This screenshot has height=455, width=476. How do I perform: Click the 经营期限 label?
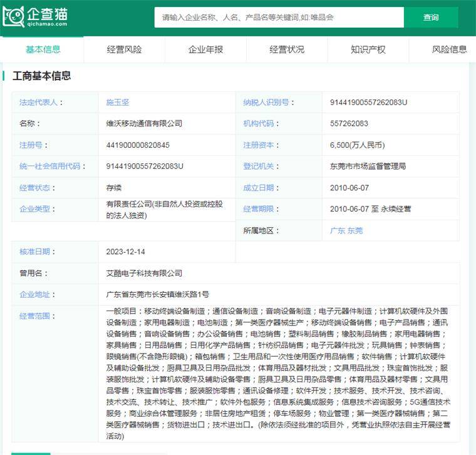pos(258,209)
